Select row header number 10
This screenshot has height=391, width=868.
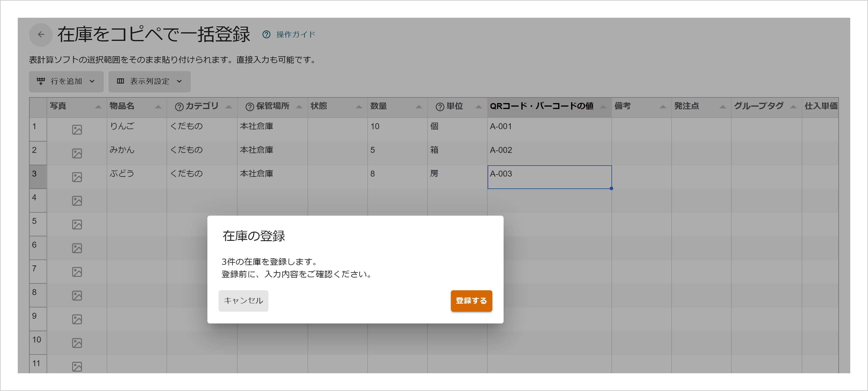pyautogui.click(x=38, y=342)
